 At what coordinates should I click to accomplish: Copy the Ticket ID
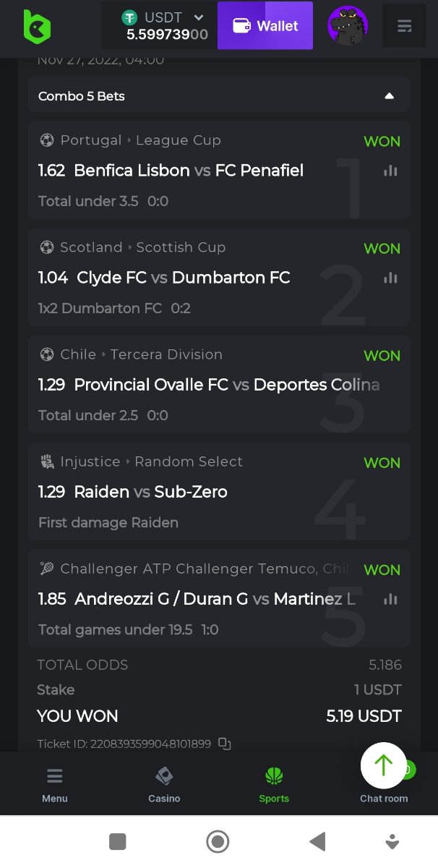click(x=225, y=743)
